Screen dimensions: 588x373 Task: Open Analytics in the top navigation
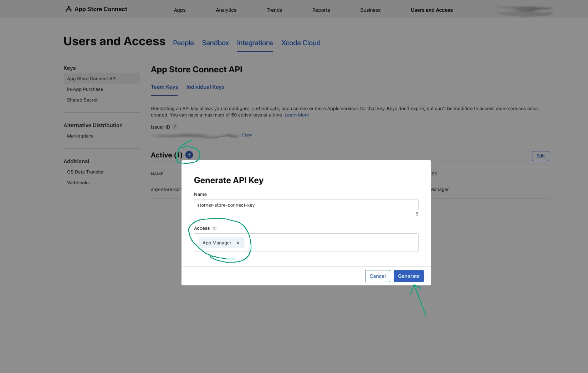click(226, 10)
